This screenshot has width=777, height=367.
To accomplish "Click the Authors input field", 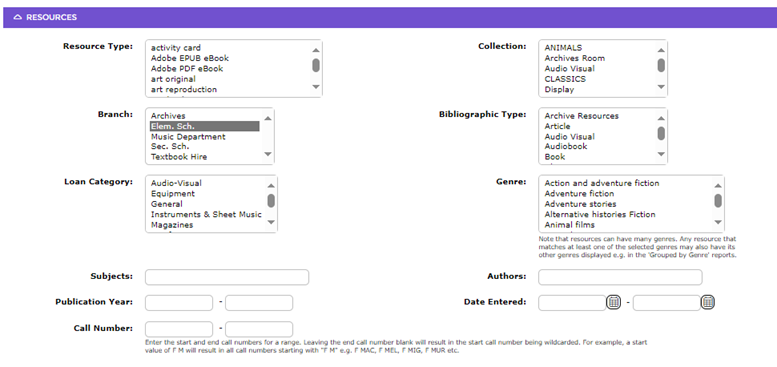I will click(620, 277).
